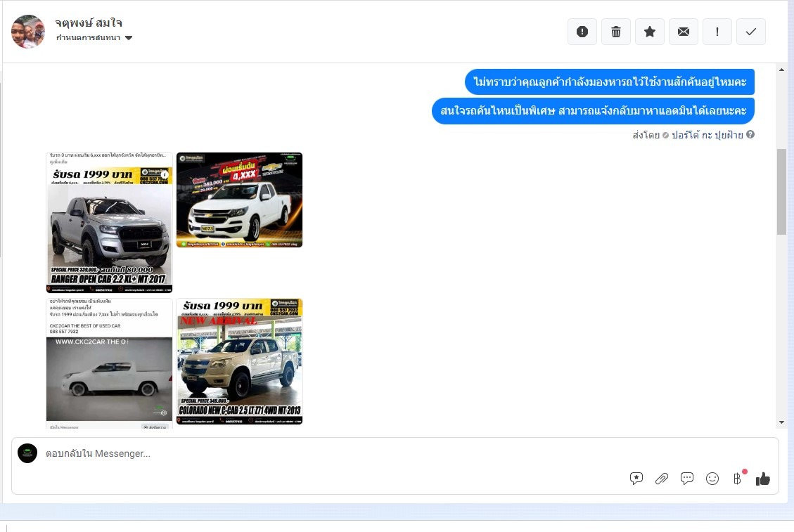The image size is (794, 532).
Task: Open the Ranger Open Cab 2017 image
Action: [x=110, y=222]
